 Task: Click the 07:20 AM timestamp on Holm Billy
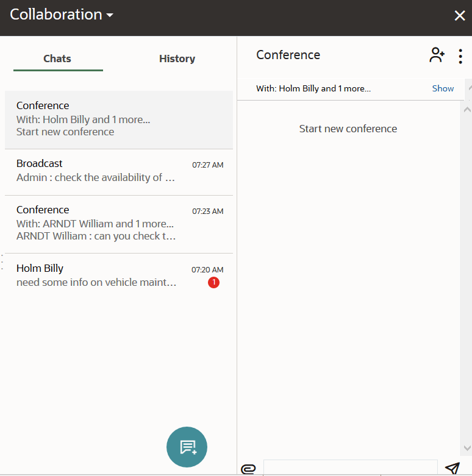coord(207,269)
